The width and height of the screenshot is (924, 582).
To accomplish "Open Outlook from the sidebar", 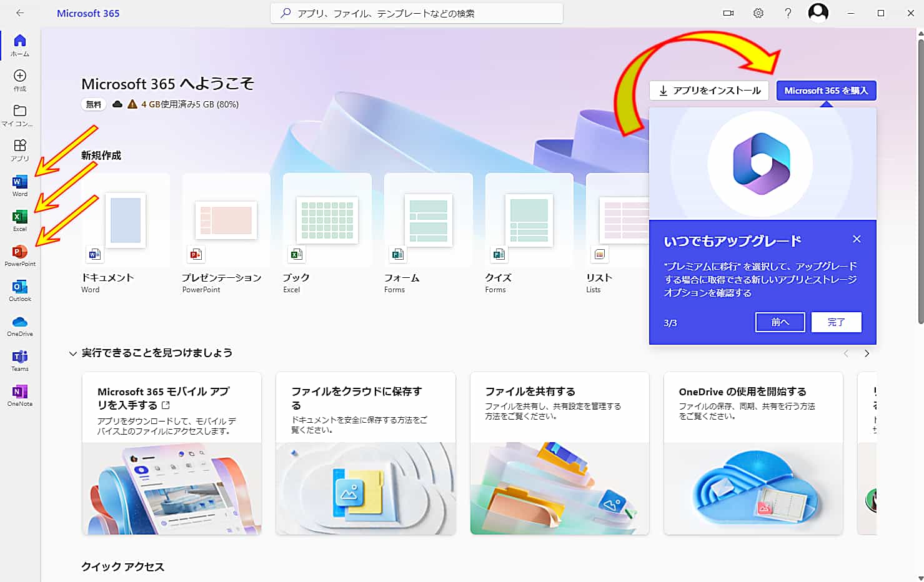I will [x=19, y=289].
